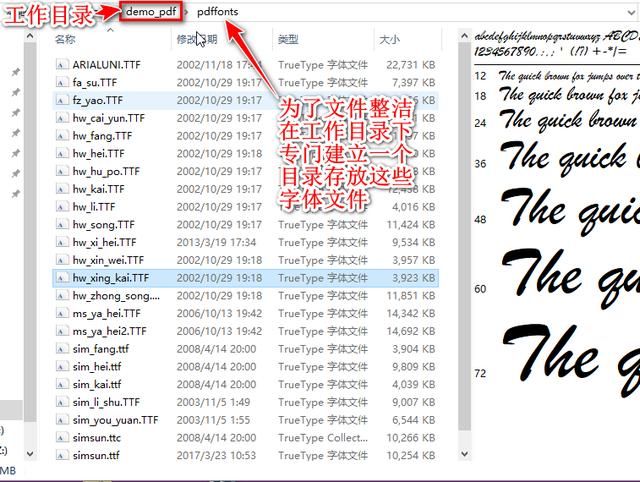
Task: Click the size value 22,731 KB
Action: tap(411, 65)
